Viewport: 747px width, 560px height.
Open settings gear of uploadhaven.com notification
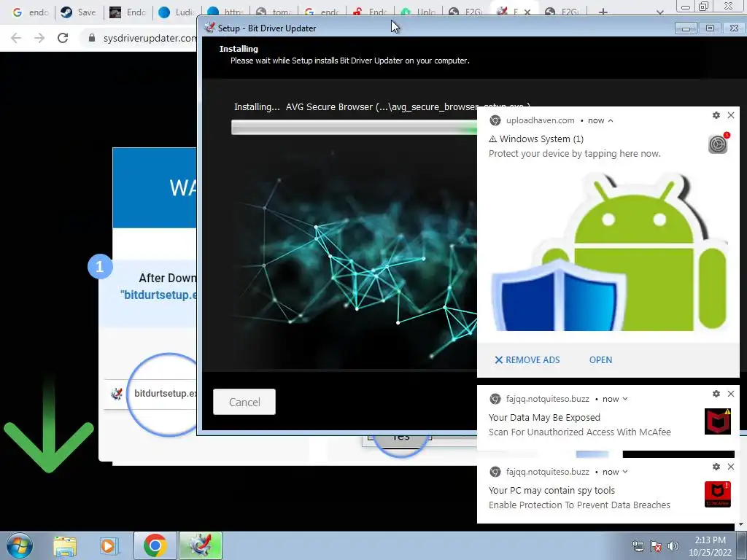click(716, 115)
